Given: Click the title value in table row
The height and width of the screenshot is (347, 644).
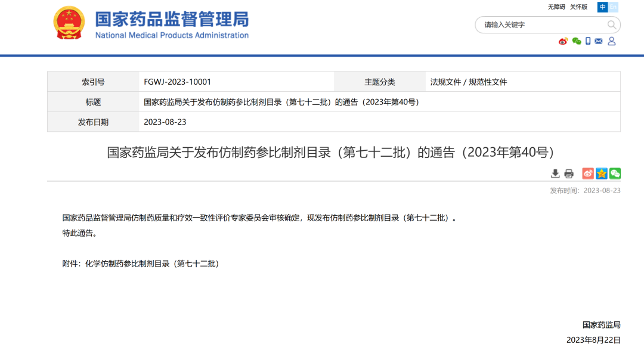Looking at the screenshot, I should (281, 102).
